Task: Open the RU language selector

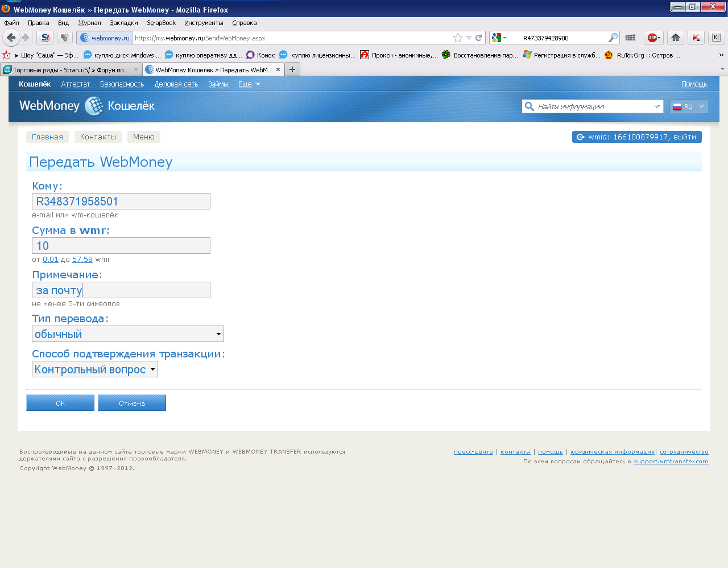Action: click(688, 106)
